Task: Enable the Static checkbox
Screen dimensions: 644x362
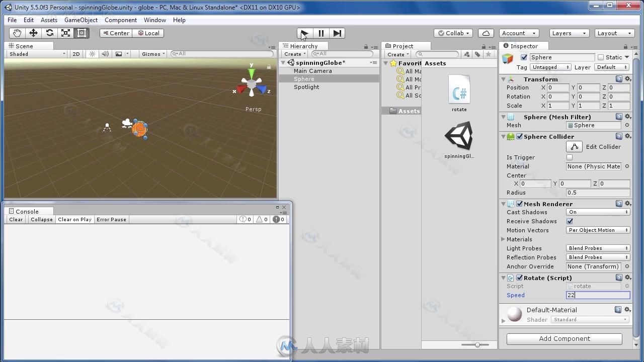Action: [600, 57]
